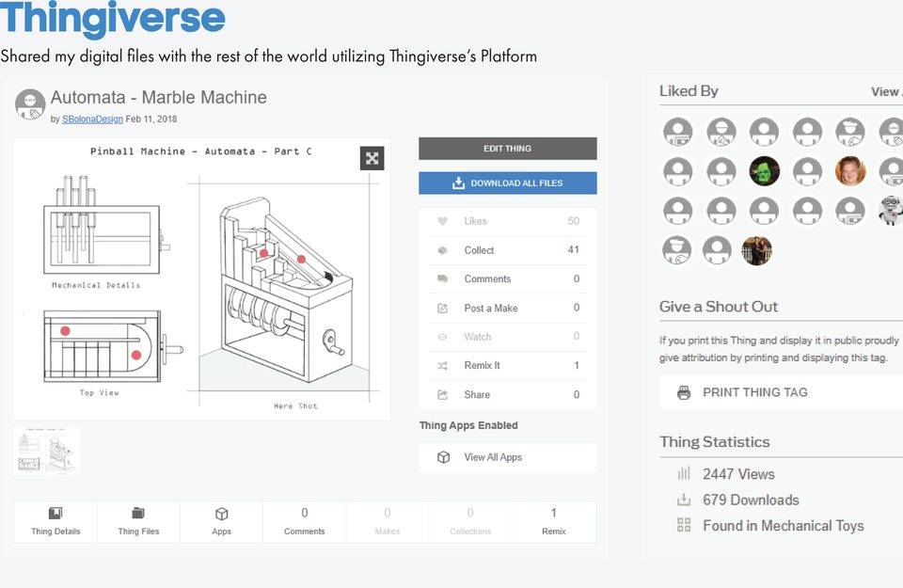Click the Remix It label
The width and height of the screenshot is (903, 588).
[482, 366]
